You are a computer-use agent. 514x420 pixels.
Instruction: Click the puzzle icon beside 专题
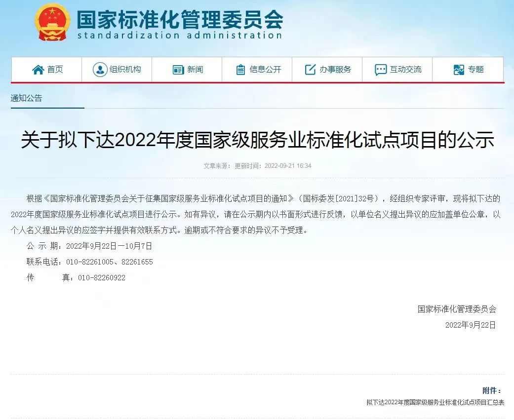459,70
